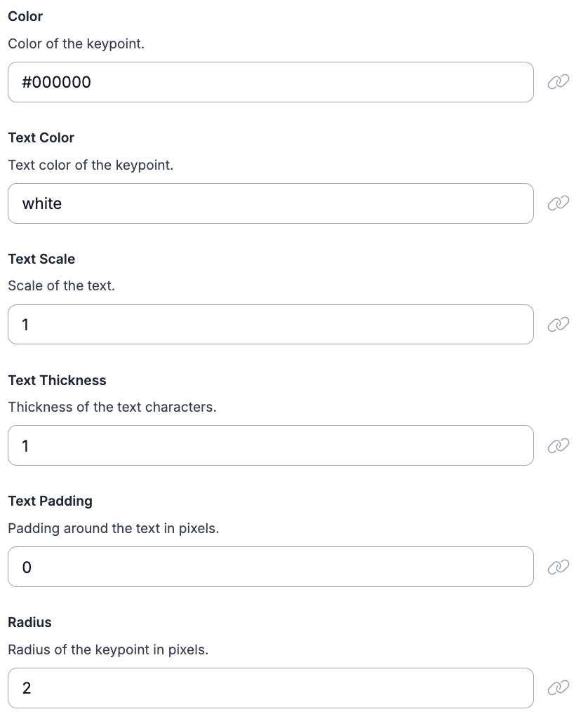Click the Radius heading label

[x=29, y=622]
